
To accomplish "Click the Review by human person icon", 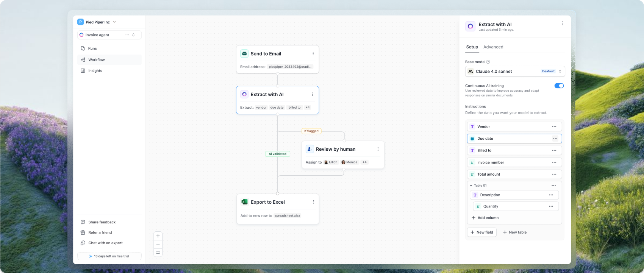I will [x=309, y=149].
